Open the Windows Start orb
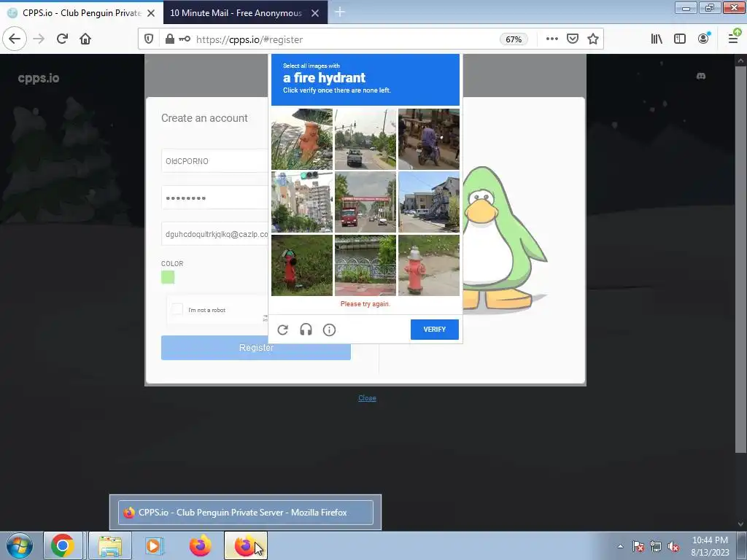Image resolution: width=747 pixels, height=560 pixels. (x=20, y=545)
